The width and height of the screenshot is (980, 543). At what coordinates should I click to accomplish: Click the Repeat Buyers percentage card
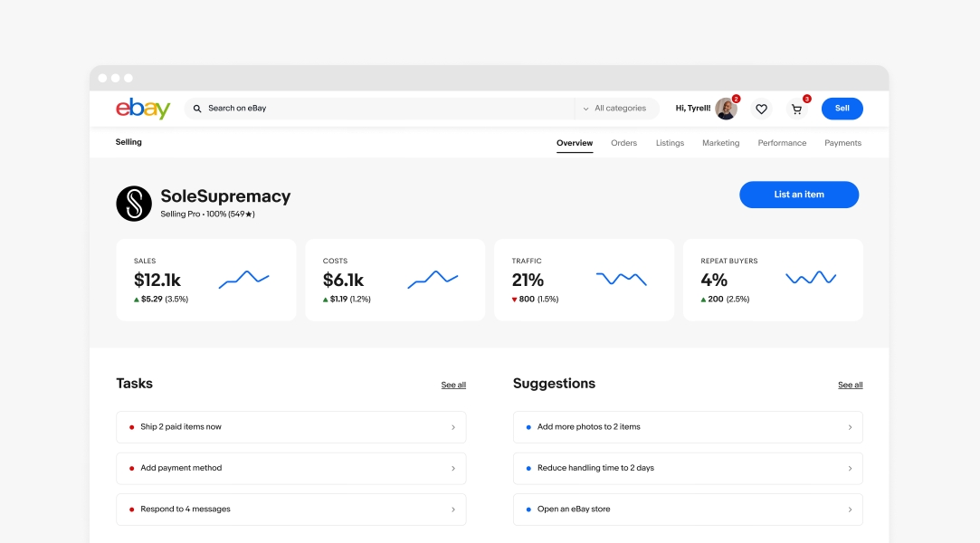coord(772,280)
